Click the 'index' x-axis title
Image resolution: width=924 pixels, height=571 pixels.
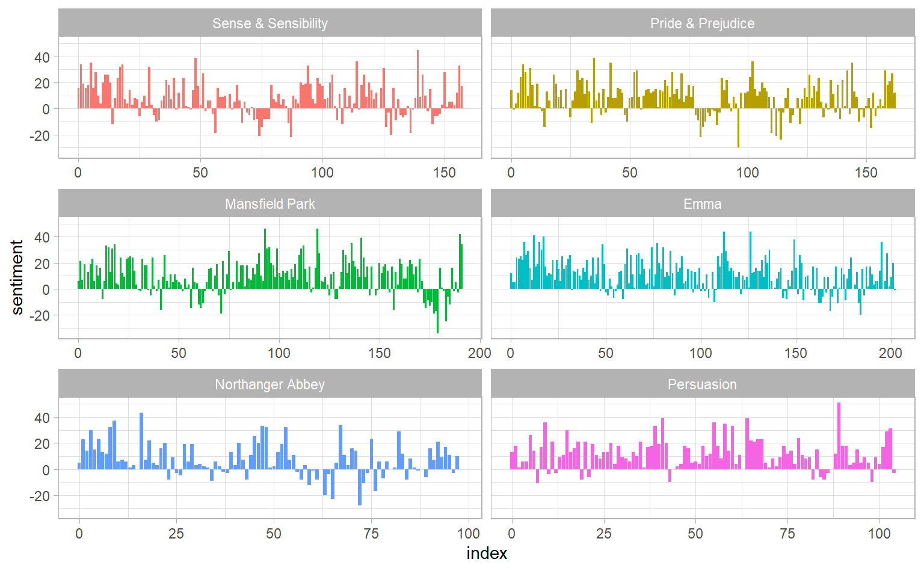tap(487, 554)
